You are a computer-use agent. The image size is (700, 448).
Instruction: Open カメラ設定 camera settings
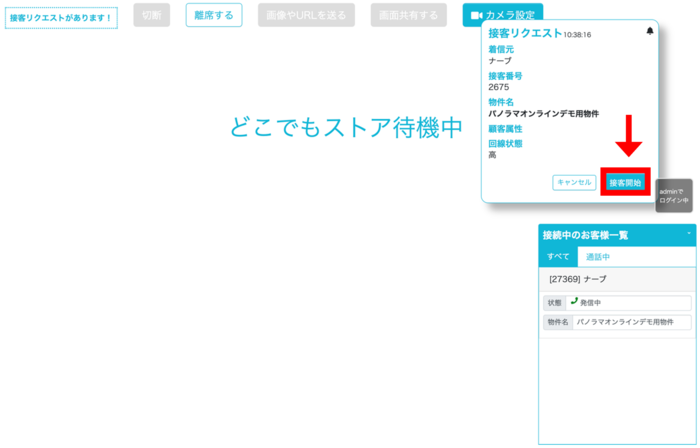(504, 15)
